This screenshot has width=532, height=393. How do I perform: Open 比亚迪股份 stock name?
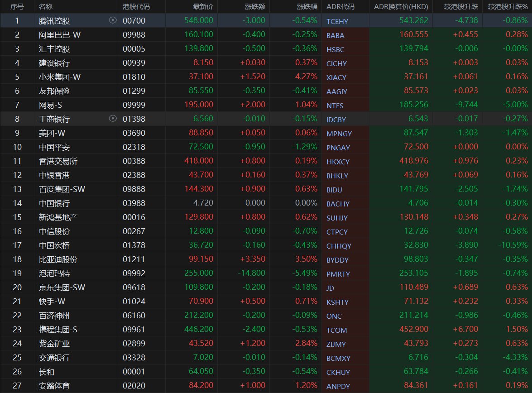pyautogui.click(x=58, y=259)
